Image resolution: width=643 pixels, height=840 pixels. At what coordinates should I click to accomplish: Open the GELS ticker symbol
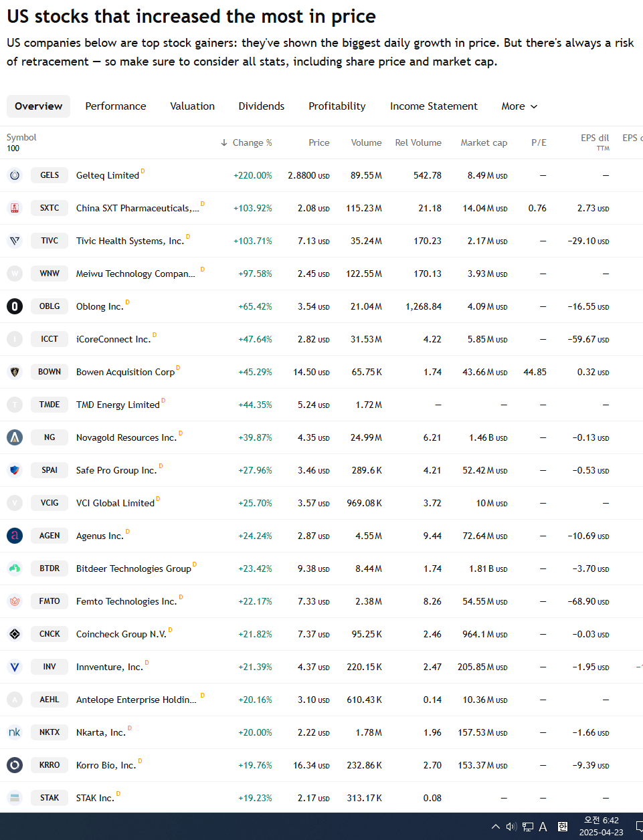(x=50, y=175)
